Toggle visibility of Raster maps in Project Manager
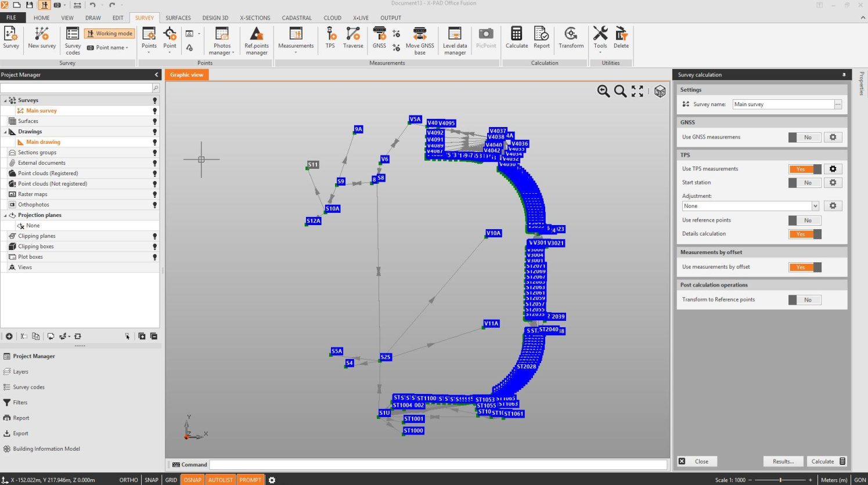 tap(154, 194)
